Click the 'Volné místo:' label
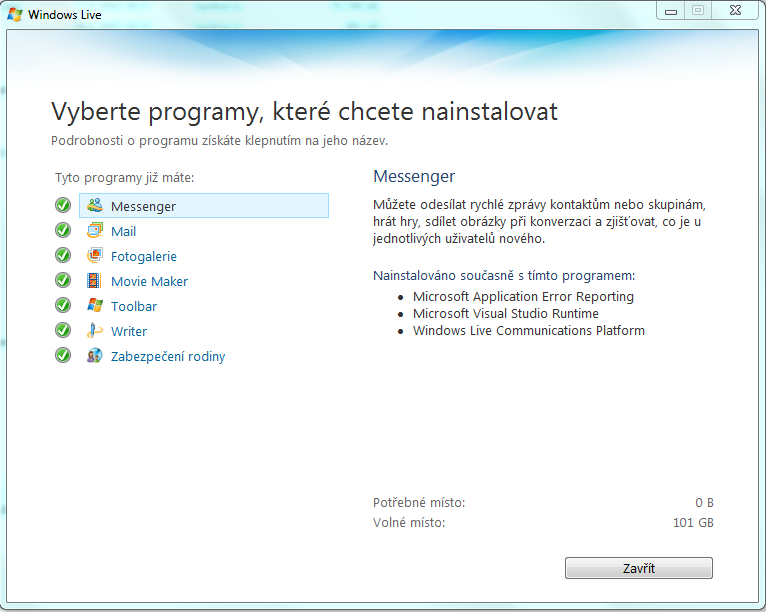This screenshot has width=766, height=612. click(409, 523)
